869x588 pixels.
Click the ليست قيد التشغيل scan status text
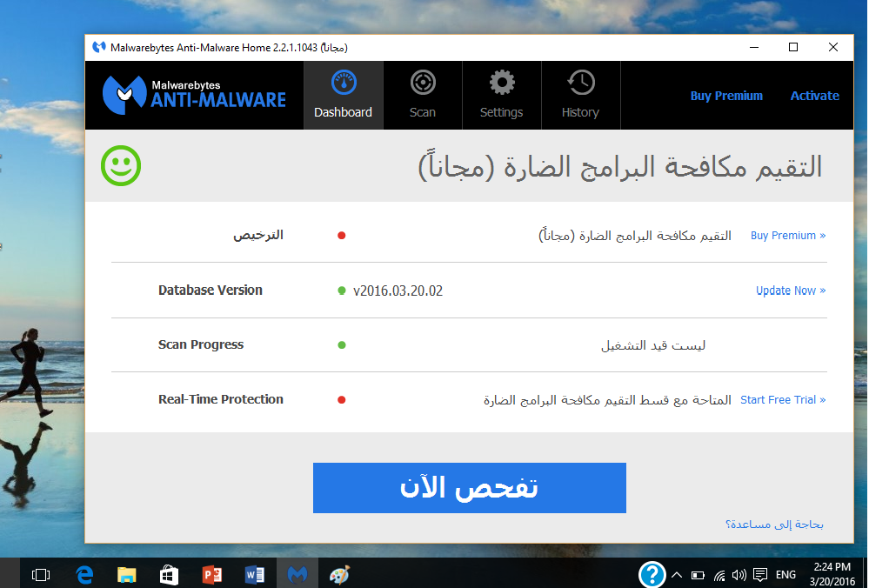point(653,345)
